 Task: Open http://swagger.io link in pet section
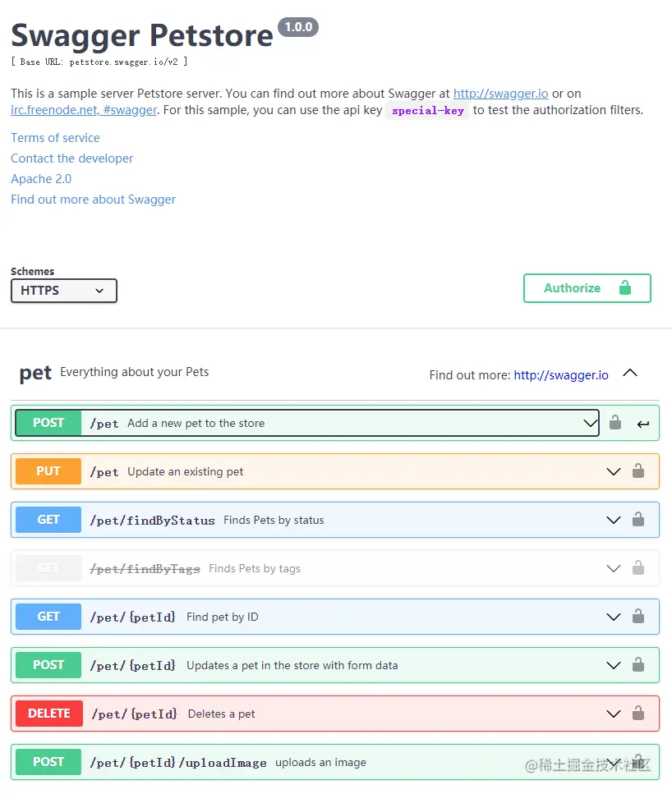[x=561, y=375]
